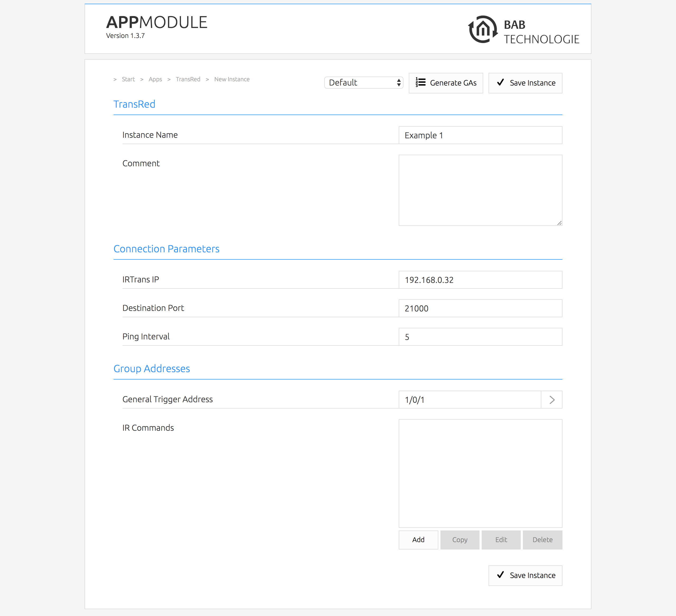
Task: Click the Copy button under IR Commands
Action: click(460, 539)
